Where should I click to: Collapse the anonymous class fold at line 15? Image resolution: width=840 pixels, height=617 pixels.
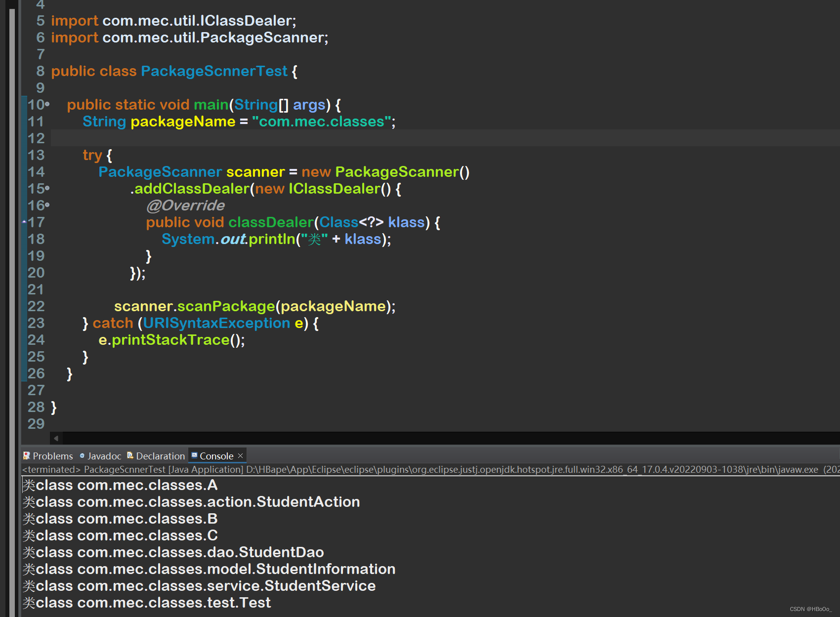click(47, 188)
